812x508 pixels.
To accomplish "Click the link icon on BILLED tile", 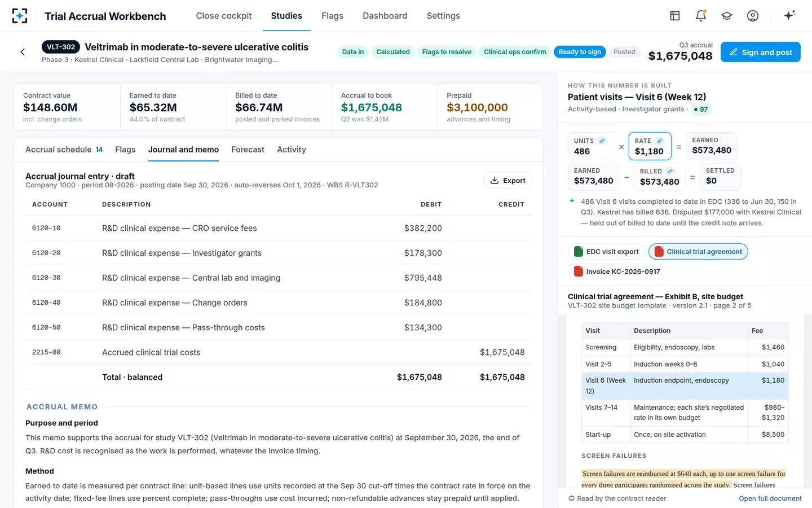I will point(670,172).
